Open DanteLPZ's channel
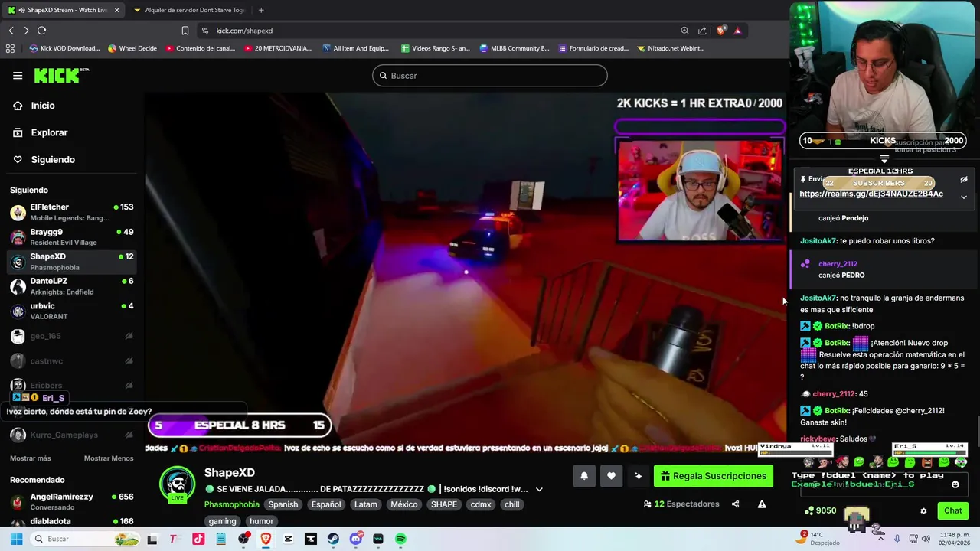The width and height of the screenshot is (980, 551). click(72, 286)
